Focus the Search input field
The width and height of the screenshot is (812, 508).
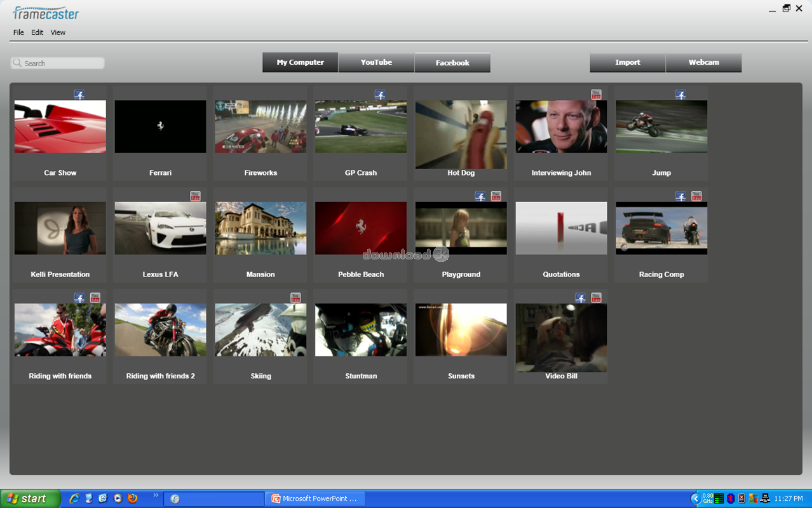pyautogui.click(x=58, y=63)
